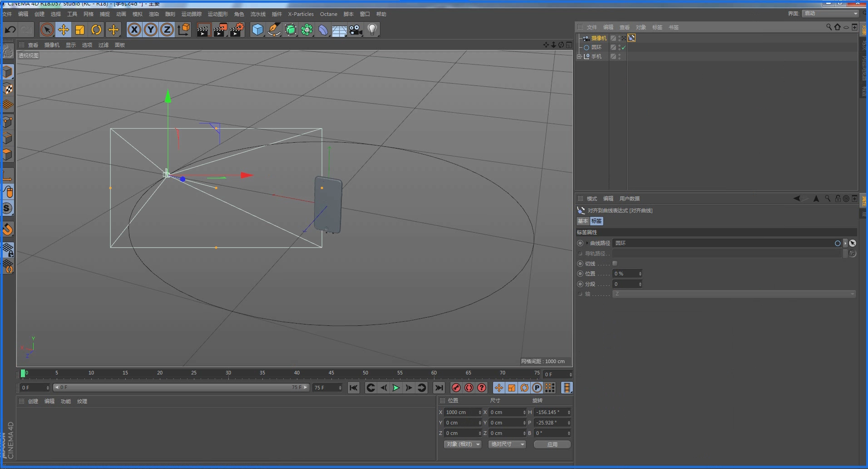Click the timeline preview range slider
Screen dimensions: 868x469
pyautogui.click(x=182, y=388)
